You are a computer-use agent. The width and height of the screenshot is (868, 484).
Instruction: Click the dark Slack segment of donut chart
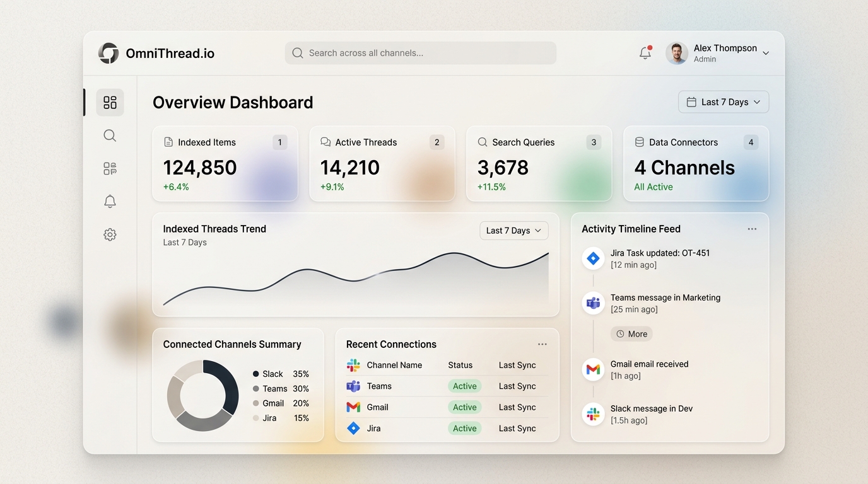tap(229, 385)
